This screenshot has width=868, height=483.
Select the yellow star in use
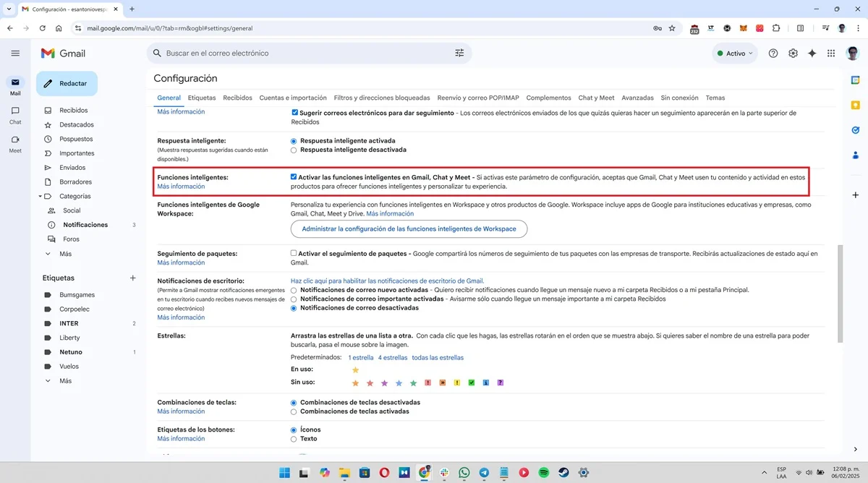pos(355,369)
